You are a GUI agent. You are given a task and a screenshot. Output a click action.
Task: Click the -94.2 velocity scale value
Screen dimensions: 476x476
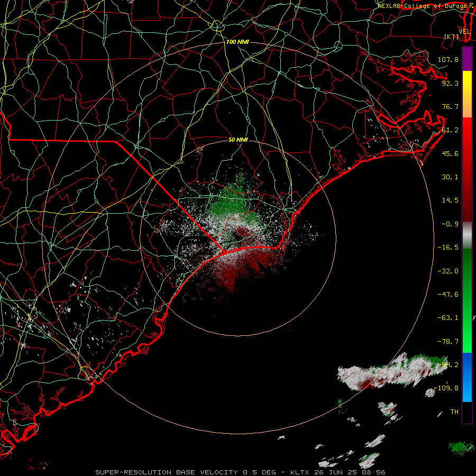click(x=448, y=365)
